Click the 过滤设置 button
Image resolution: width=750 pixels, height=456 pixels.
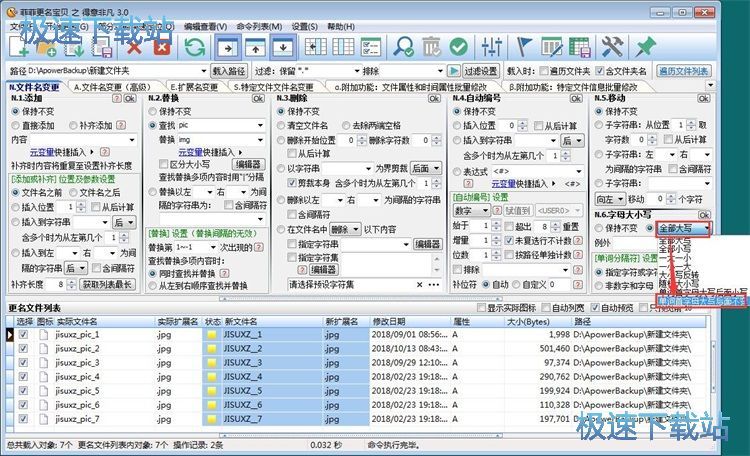[x=481, y=71]
